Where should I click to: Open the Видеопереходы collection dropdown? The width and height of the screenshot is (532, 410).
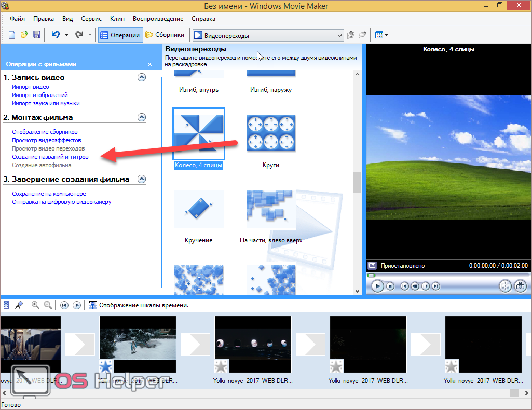point(340,36)
